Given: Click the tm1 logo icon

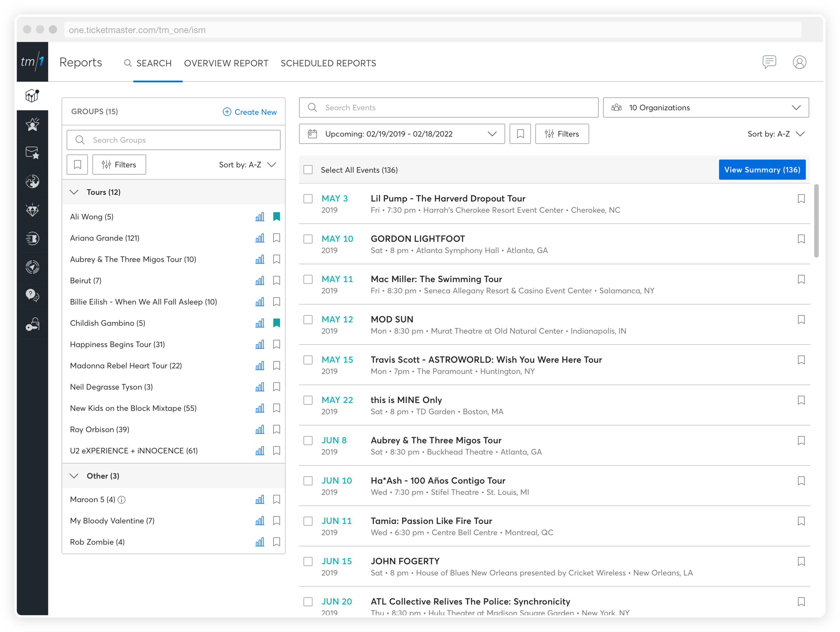Looking at the screenshot, I should coord(32,62).
